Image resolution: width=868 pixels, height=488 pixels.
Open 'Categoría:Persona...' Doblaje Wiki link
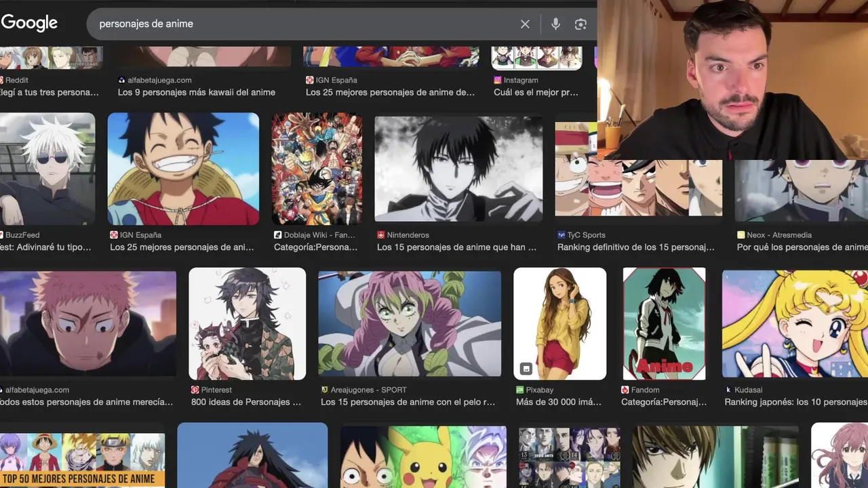(315, 247)
